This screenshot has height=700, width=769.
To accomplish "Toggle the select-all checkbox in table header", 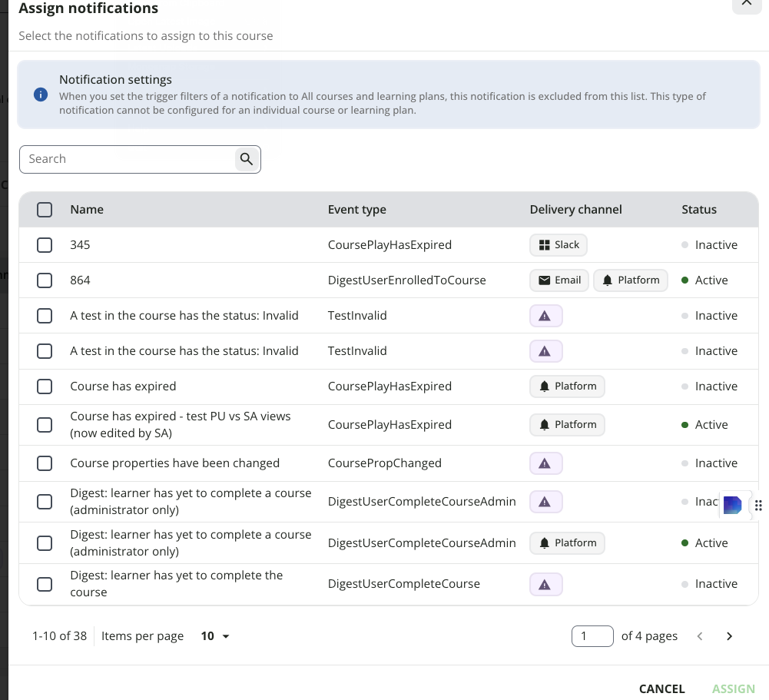I will (45, 210).
